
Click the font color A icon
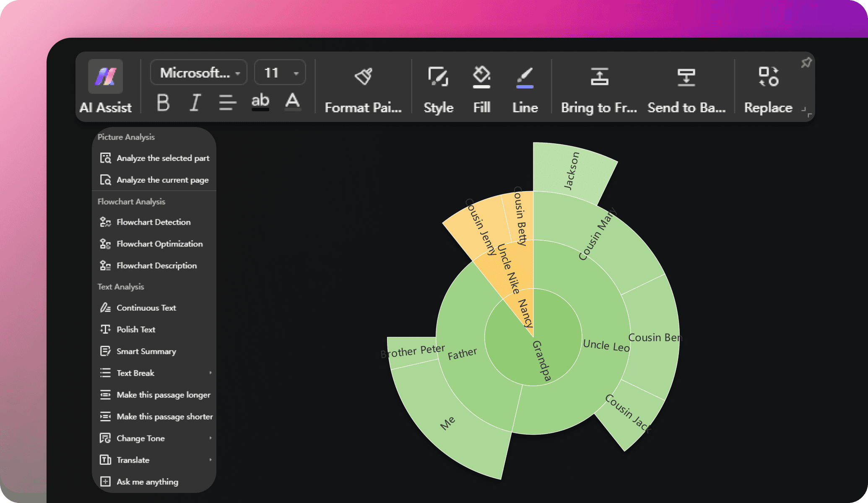coord(293,101)
